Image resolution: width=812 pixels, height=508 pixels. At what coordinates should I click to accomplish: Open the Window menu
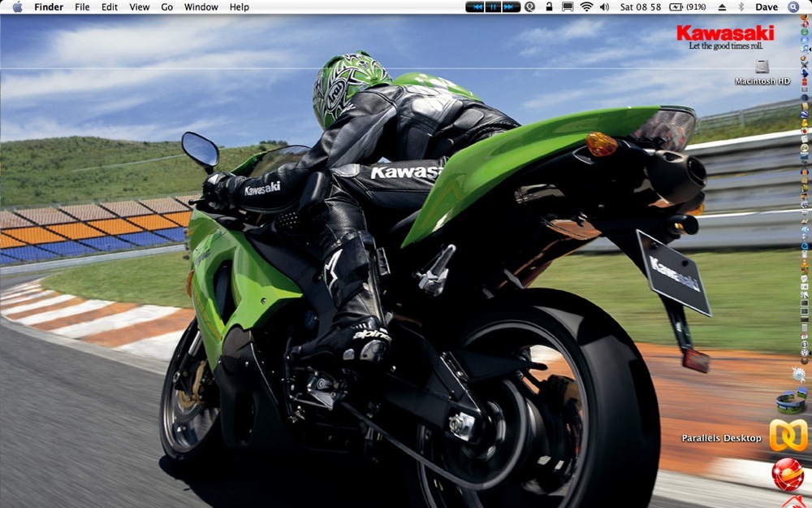click(201, 7)
